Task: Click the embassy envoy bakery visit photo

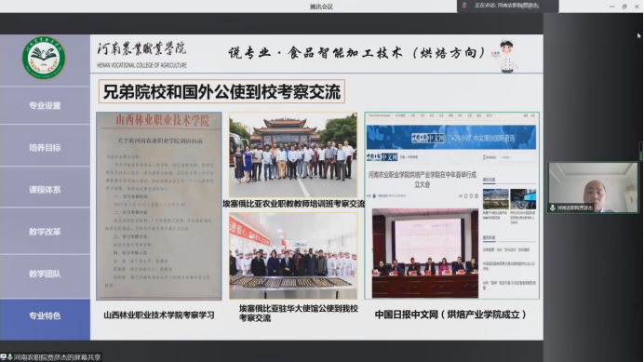Action: point(293,256)
